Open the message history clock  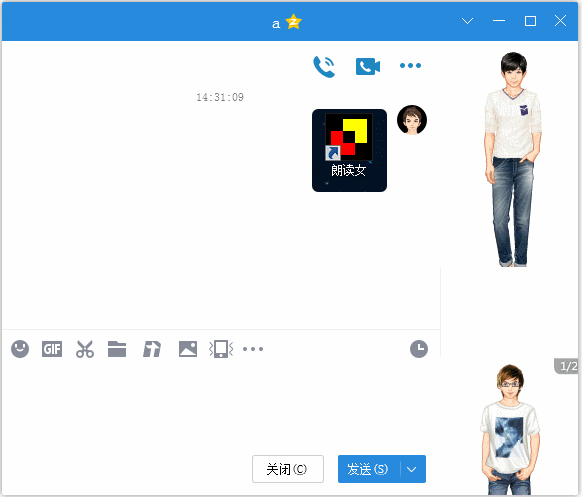(x=419, y=349)
